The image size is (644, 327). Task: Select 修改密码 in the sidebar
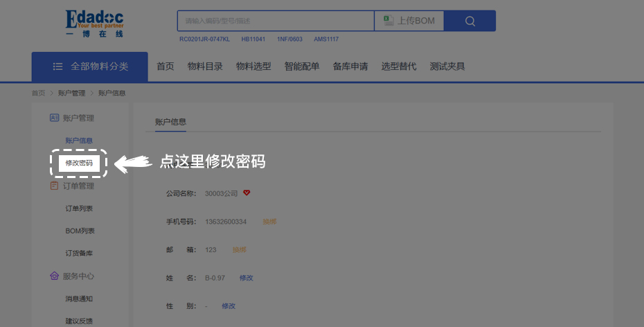click(79, 163)
